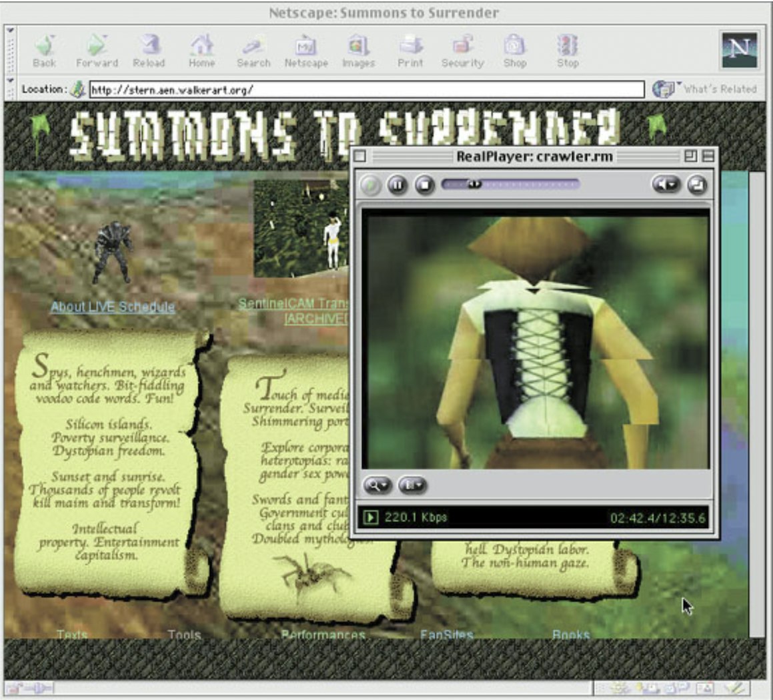Open the Search toolbar button
Screen dimensions: 773x700
coord(253,51)
